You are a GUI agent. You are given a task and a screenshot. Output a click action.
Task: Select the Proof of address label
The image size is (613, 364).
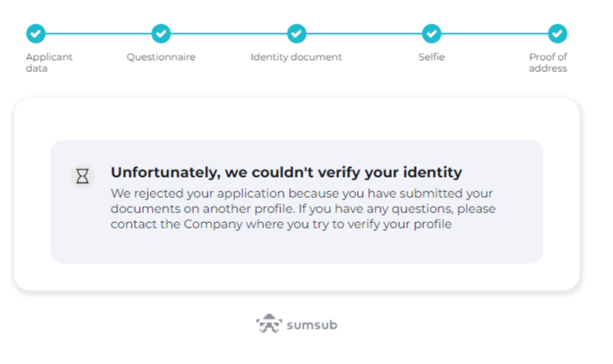(548, 62)
